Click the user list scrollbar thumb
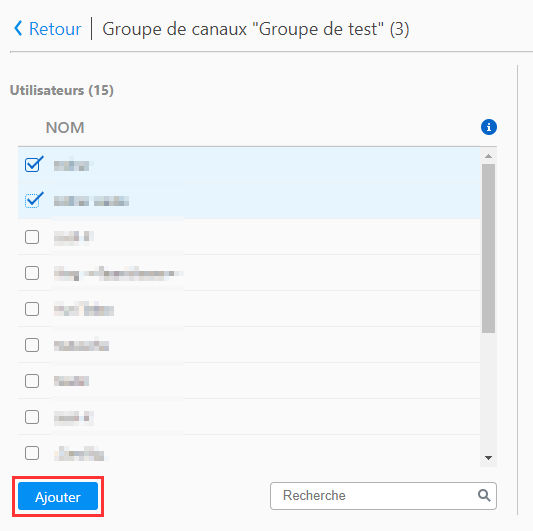533x531 pixels. (x=488, y=249)
